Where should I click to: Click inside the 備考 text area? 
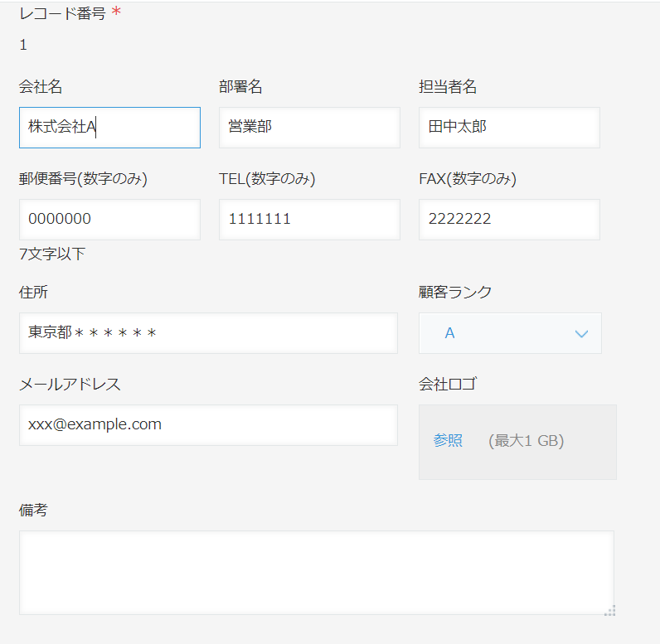coord(317,573)
